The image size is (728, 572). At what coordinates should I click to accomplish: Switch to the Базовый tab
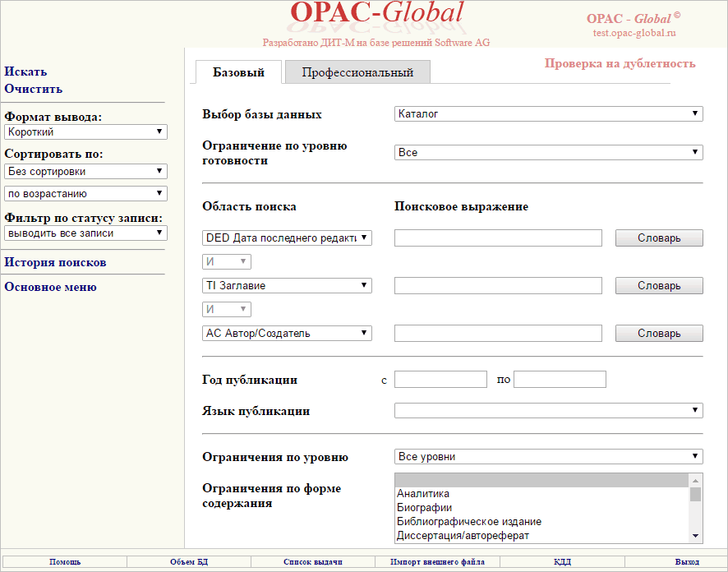pyautogui.click(x=238, y=72)
